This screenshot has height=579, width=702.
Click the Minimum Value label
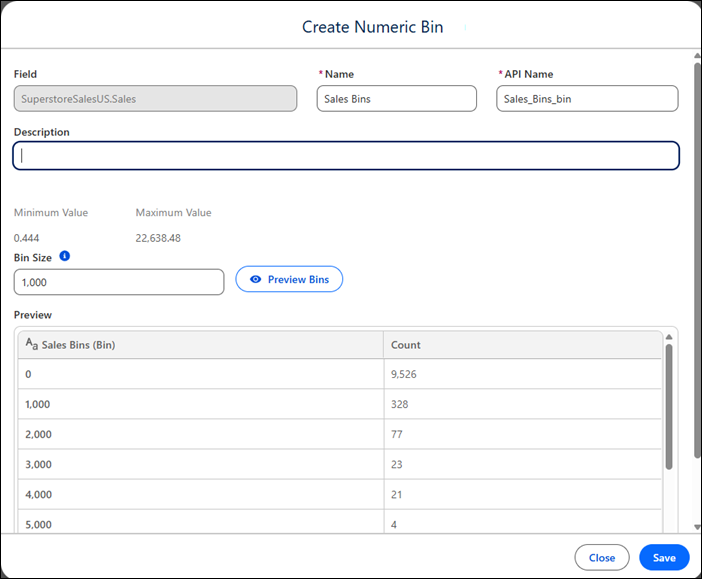51,213
